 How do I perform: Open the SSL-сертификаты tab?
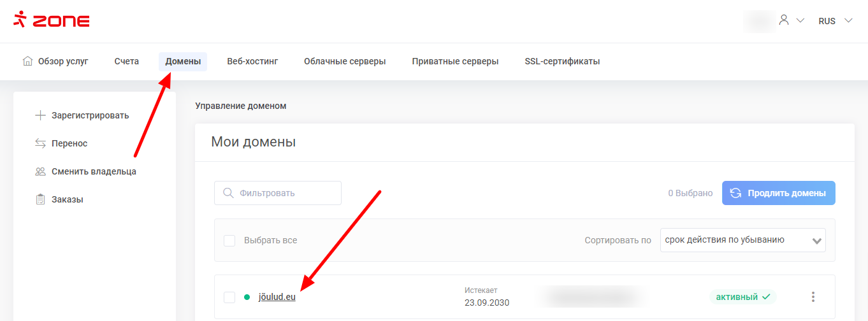[x=562, y=61]
